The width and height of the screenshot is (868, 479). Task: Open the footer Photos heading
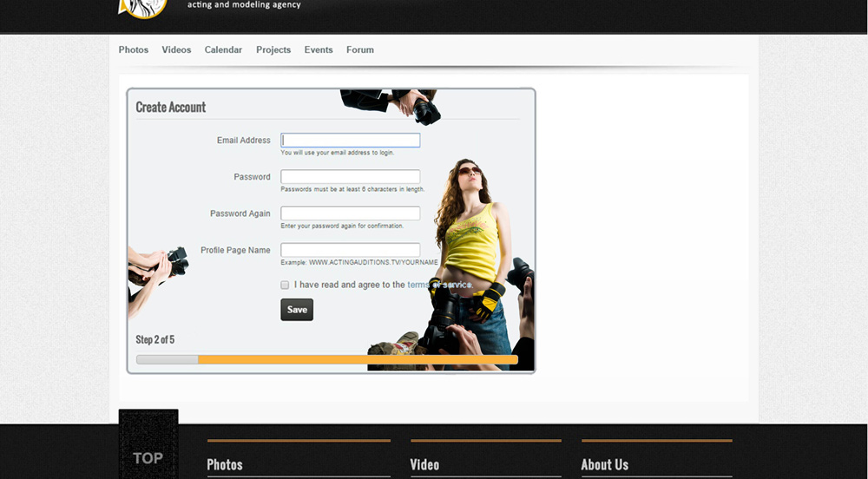(x=225, y=464)
